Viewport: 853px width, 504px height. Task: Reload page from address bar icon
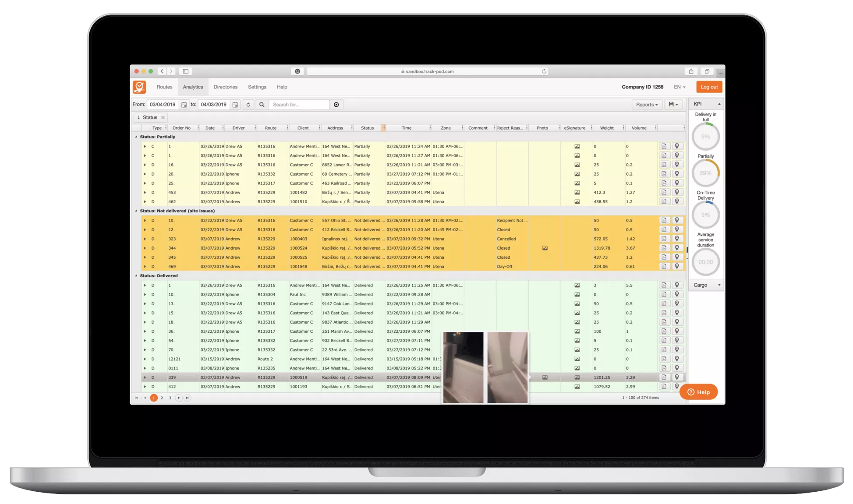pyautogui.click(x=544, y=71)
